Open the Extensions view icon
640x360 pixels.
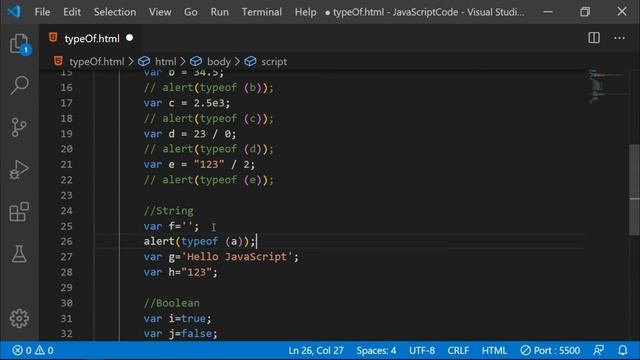click(x=19, y=211)
